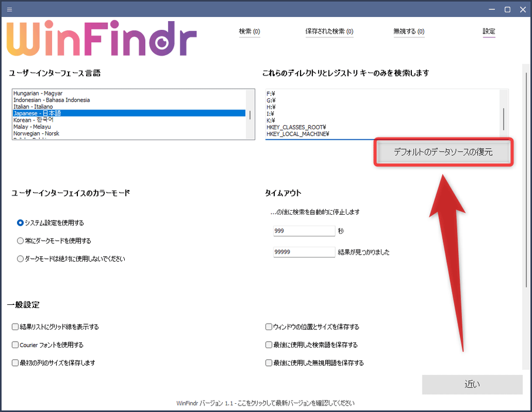This screenshot has width=532, height=412.
Task: Click the timeout seconds field with 999
Action: (x=304, y=231)
